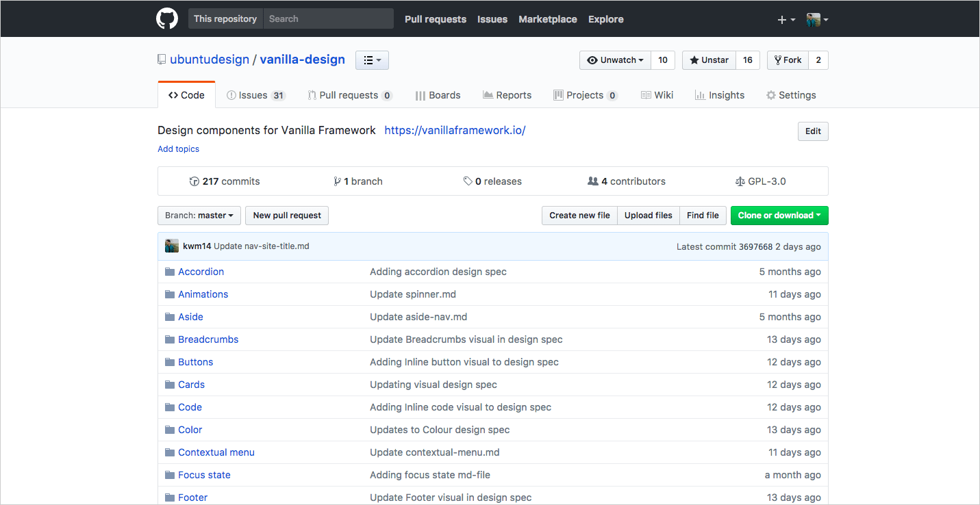Switch to the Code tab
The height and width of the screenshot is (505, 980).
click(186, 95)
